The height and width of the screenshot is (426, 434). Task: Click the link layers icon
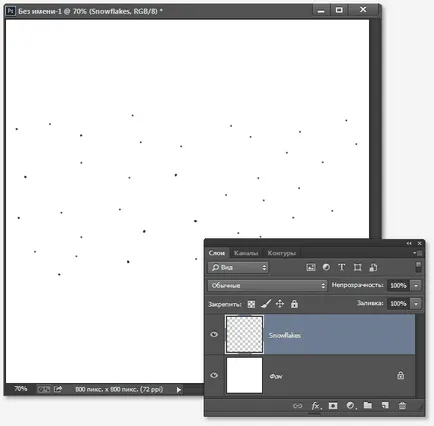pos(297,406)
